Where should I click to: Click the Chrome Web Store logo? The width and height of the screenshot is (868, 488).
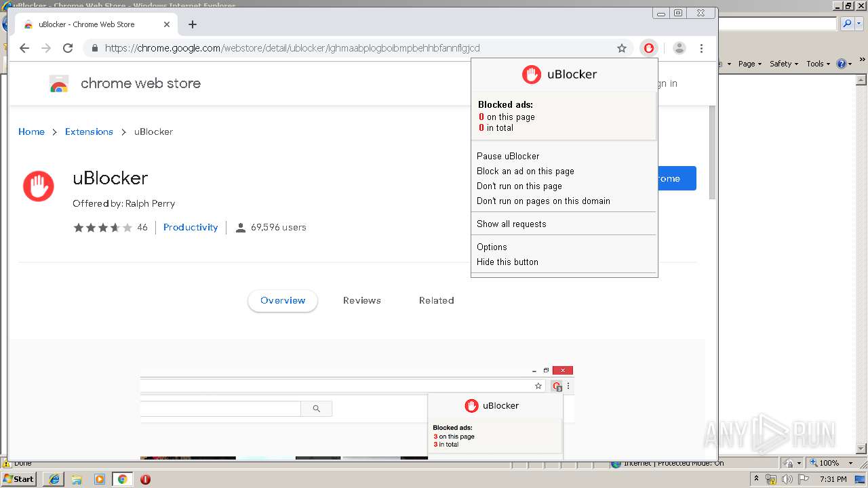(x=59, y=83)
